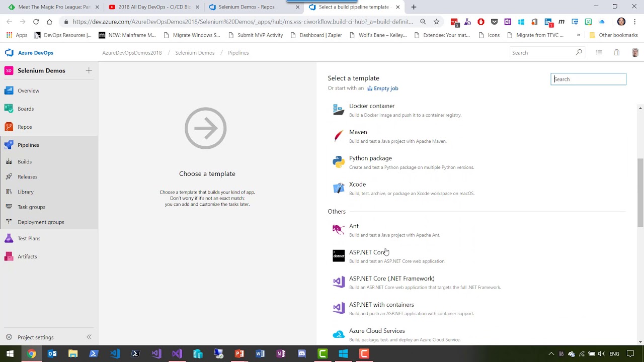This screenshot has height=362, width=644.
Task: Click the Python package logo icon
Action: pyautogui.click(x=339, y=162)
